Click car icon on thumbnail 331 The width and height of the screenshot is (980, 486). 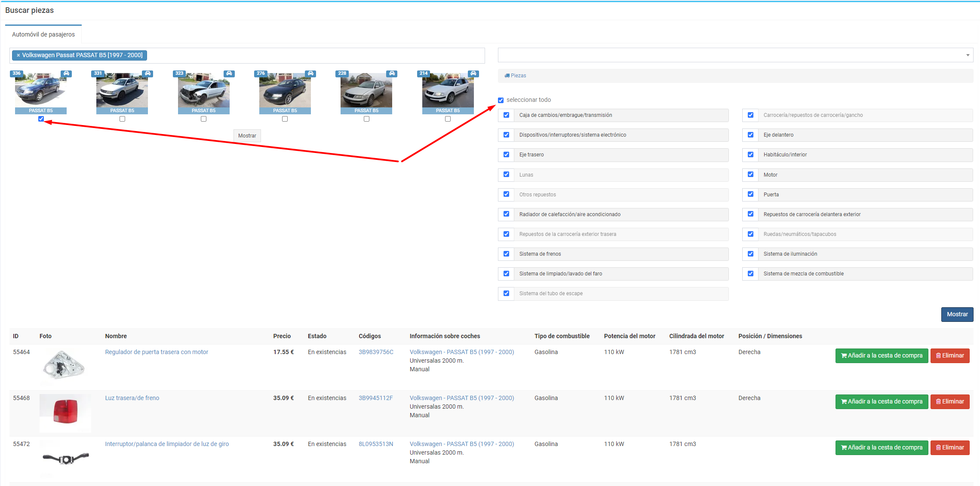147,73
